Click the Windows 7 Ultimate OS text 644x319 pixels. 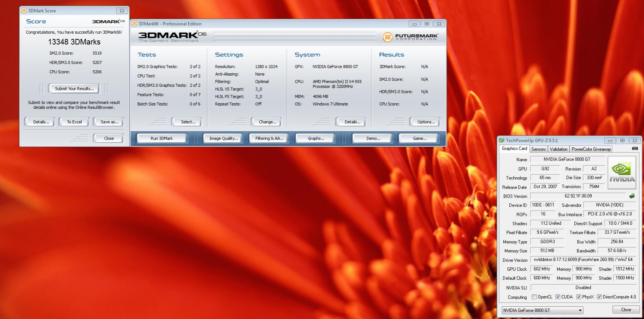[x=330, y=104]
